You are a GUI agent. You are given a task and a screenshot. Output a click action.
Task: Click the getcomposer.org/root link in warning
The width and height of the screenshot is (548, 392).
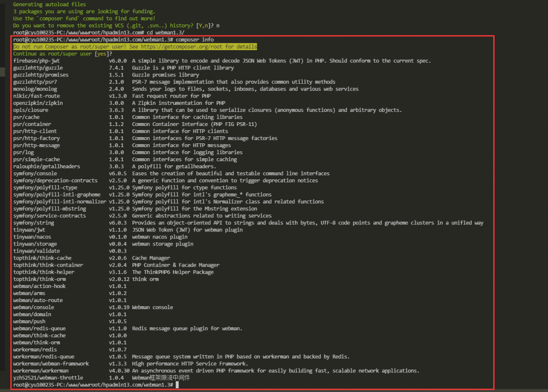point(181,47)
